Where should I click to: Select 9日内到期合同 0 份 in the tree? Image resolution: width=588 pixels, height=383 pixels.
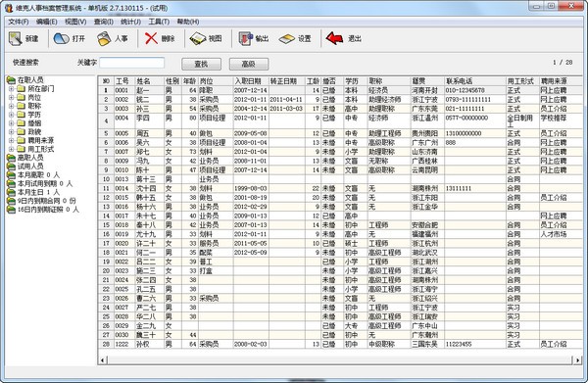point(46,201)
